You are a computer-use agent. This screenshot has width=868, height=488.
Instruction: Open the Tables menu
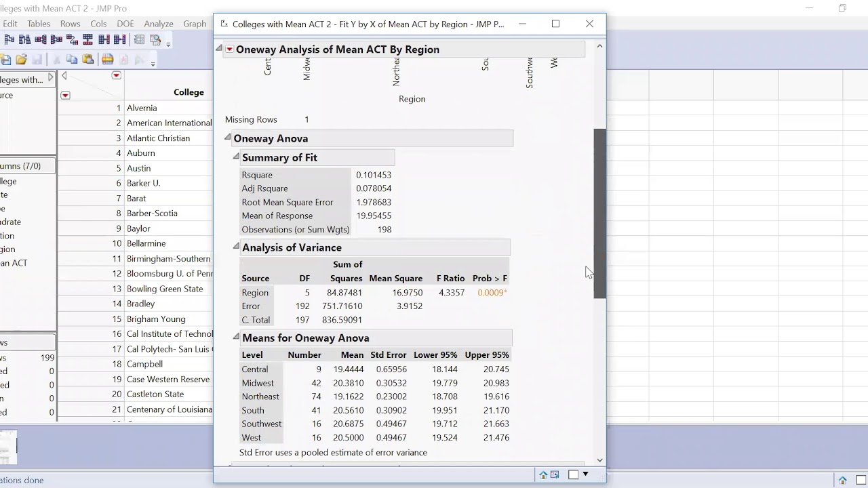coord(39,24)
